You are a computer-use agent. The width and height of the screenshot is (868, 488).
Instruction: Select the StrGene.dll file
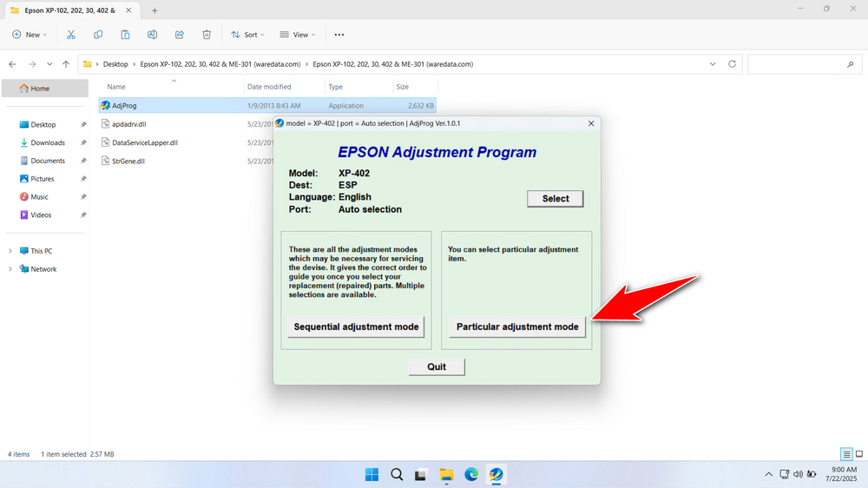click(x=128, y=162)
